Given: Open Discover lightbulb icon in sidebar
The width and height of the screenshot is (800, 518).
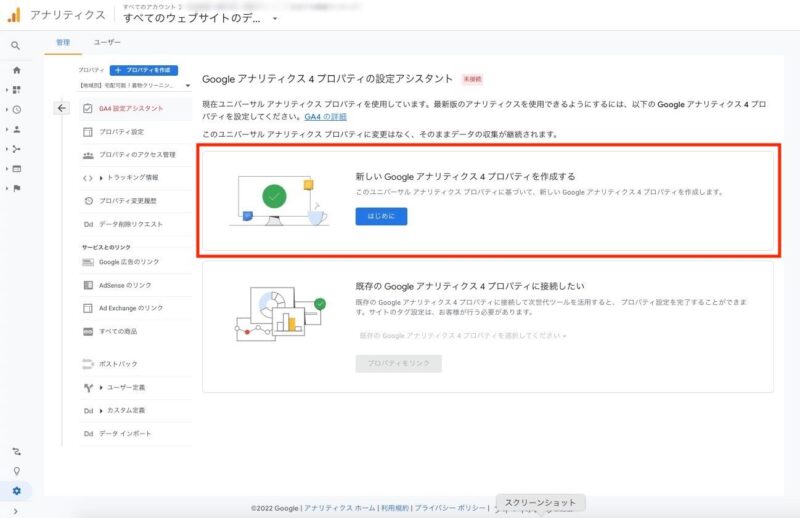Looking at the screenshot, I should (16, 471).
